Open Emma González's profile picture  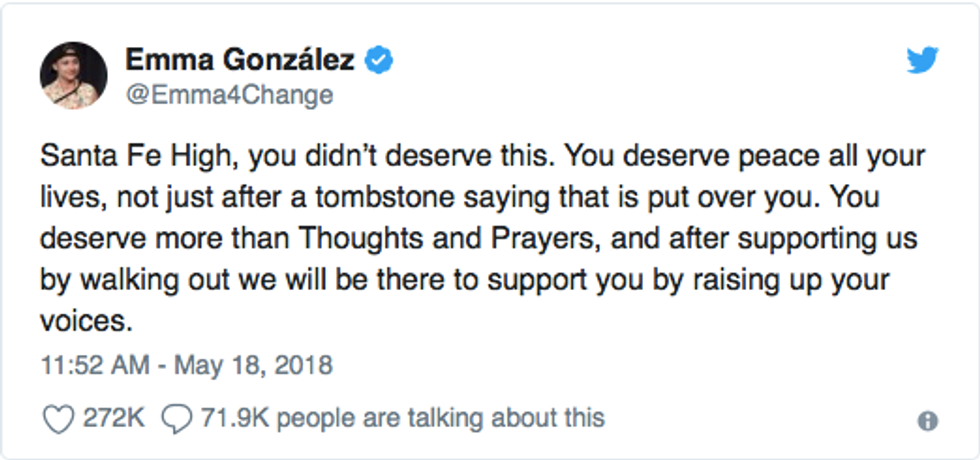[73, 76]
